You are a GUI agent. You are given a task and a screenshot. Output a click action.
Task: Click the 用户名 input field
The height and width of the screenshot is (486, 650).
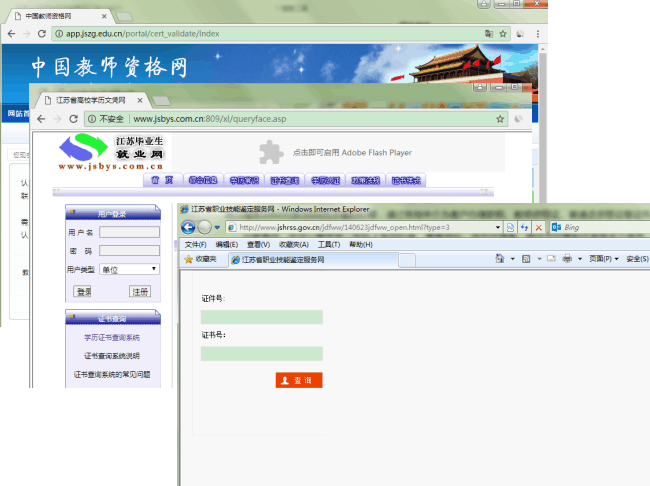(129, 232)
